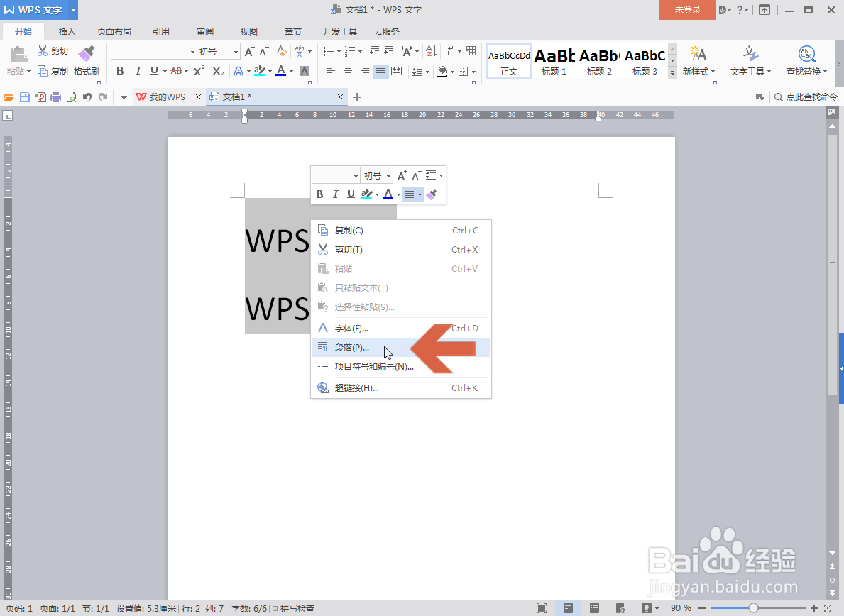Click the Text Tools icon
The width and height of the screenshot is (844, 616).
[750, 55]
